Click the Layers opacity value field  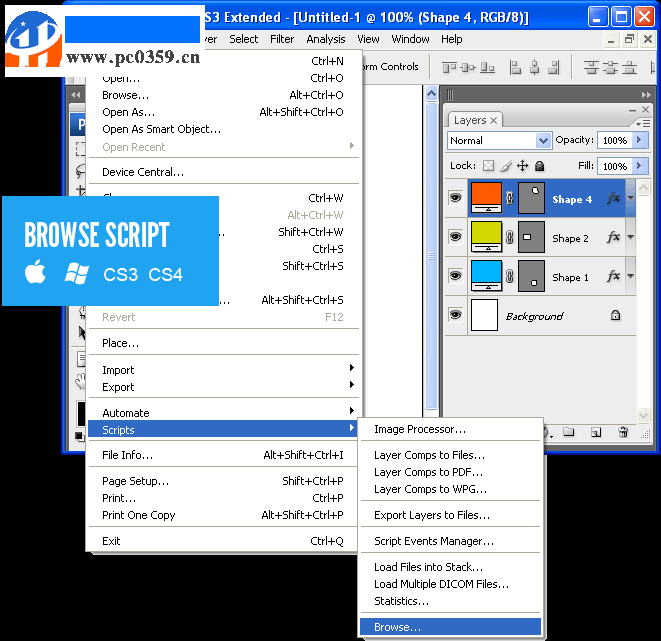[x=615, y=140]
